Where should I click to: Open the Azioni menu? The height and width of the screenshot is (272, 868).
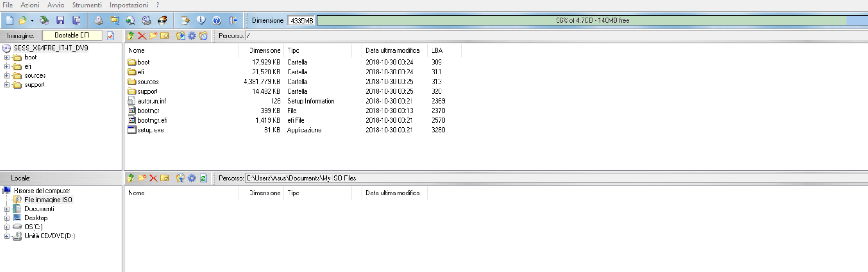(30, 5)
